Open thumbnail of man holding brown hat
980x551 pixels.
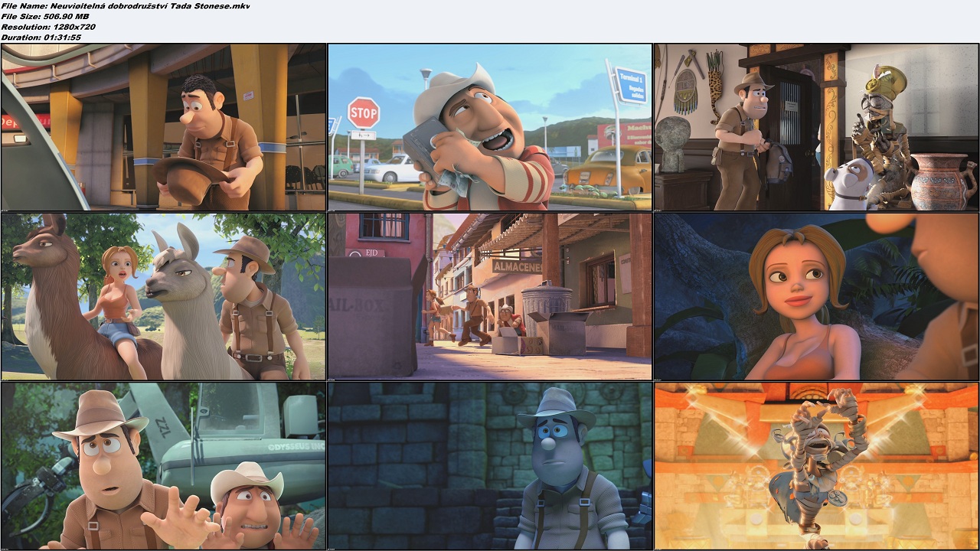point(163,127)
